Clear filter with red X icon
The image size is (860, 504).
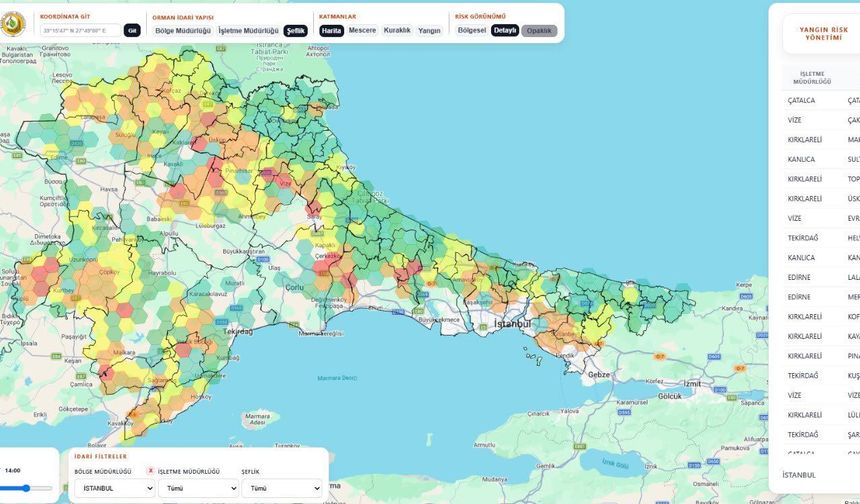tap(151, 471)
